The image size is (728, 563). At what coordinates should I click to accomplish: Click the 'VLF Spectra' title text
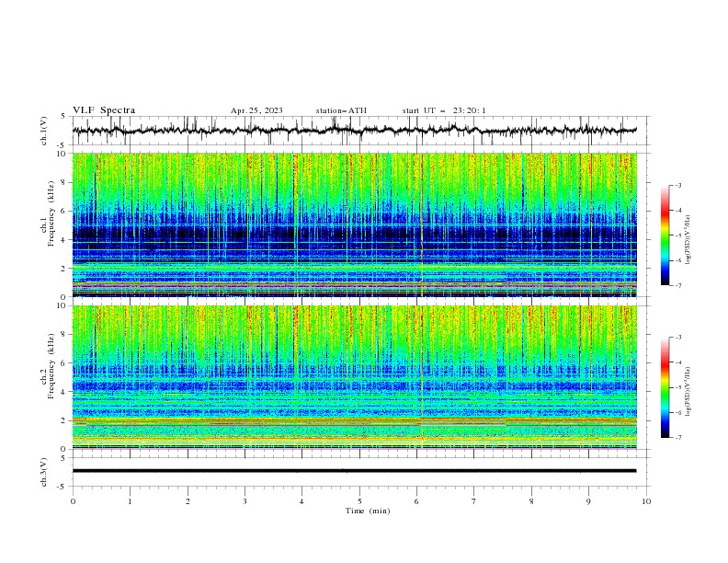coord(104,110)
